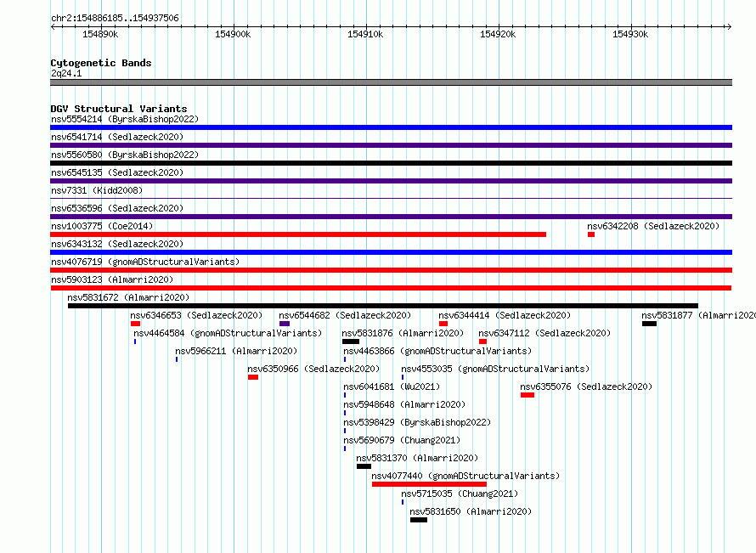Screen dimensions: 756x553
Task: Click the small red nsv6342208 feature mark
Action: (591, 234)
